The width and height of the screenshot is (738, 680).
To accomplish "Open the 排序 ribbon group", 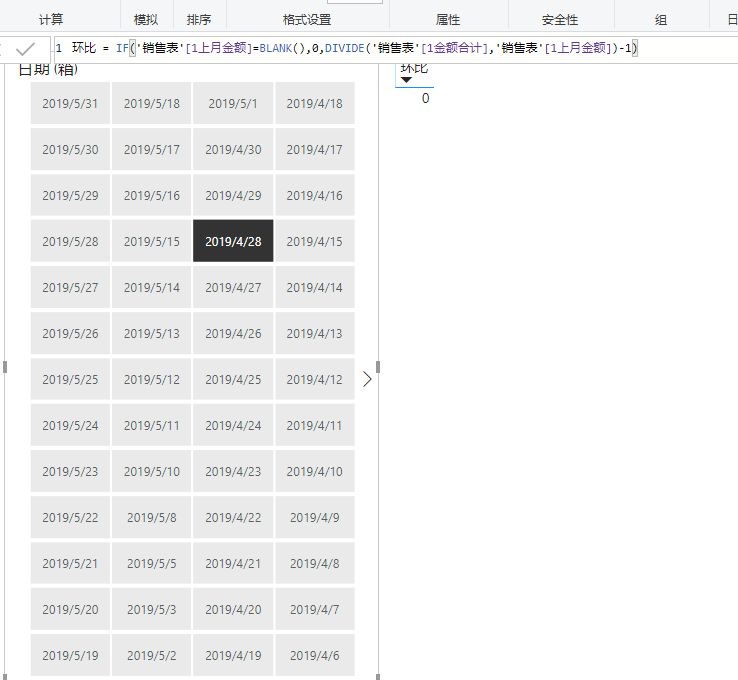I will (x=199, y=20).
